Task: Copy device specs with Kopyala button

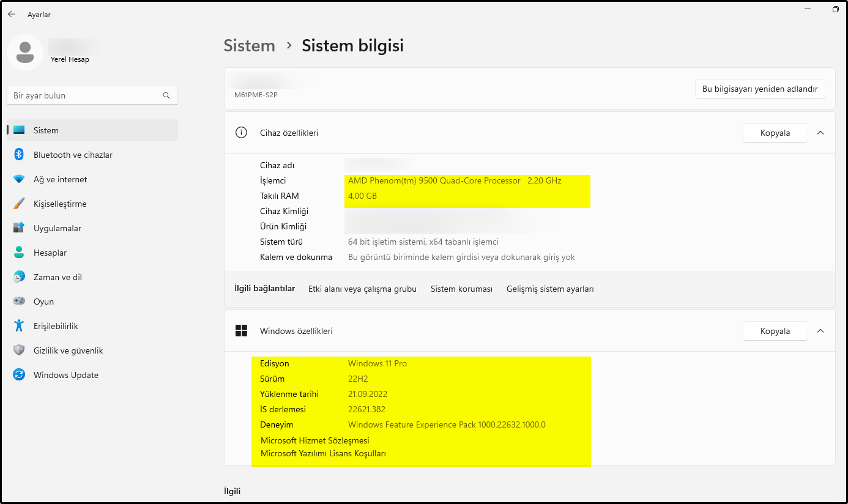Action: click(x=775, y=133)
